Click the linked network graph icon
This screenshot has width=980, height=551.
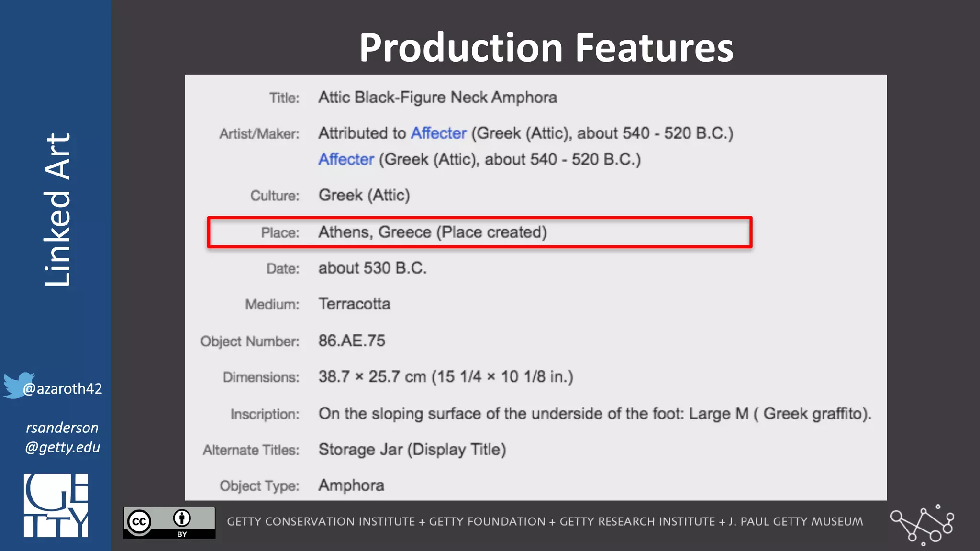tap(922, 525)
